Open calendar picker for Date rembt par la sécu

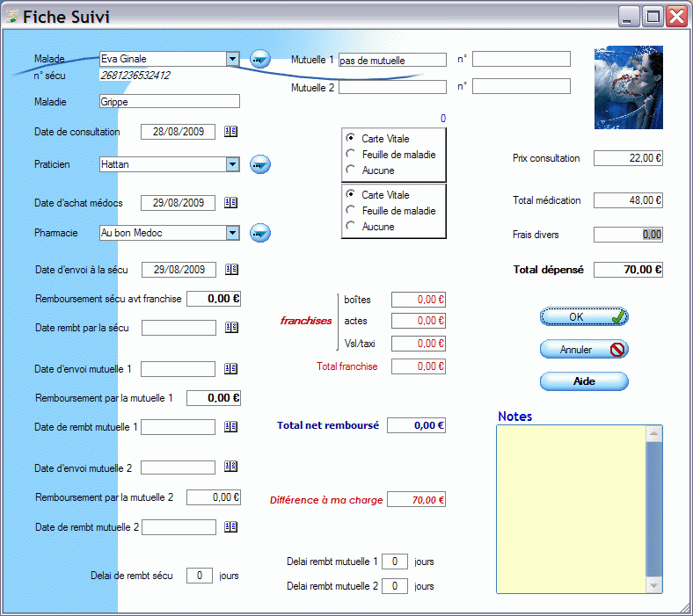[231, 327]
